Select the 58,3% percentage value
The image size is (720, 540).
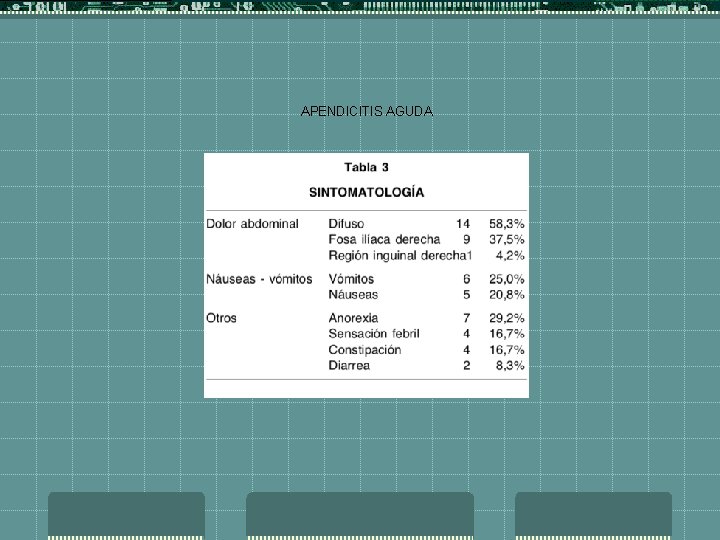[506, 224]
